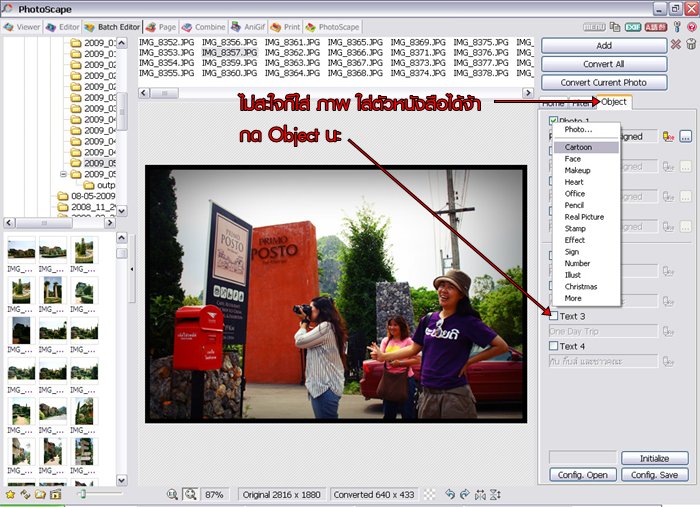700x507 pixels.
Task: Click the thumbnail size slider handle
Action: (x=82, y=494)
